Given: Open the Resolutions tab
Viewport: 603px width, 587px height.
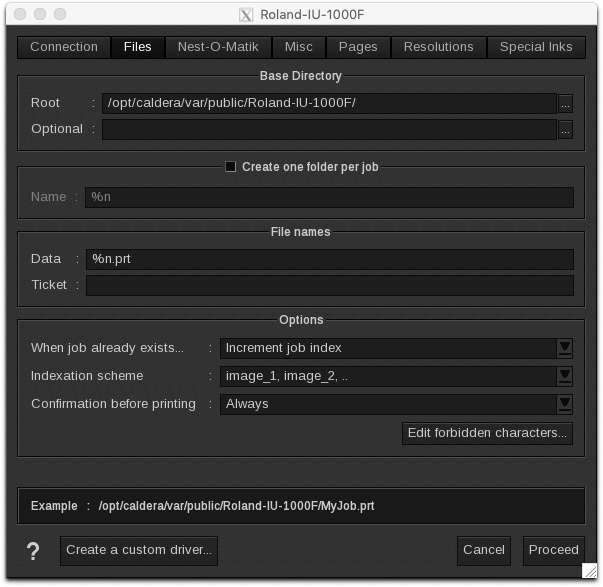Looking at the screenshot, I should 438,47.
